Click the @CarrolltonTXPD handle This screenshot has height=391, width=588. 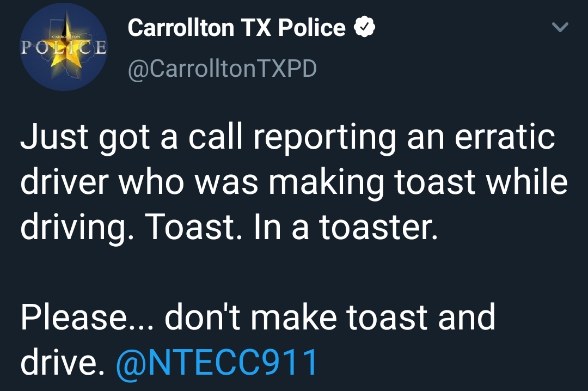(222, 69)
